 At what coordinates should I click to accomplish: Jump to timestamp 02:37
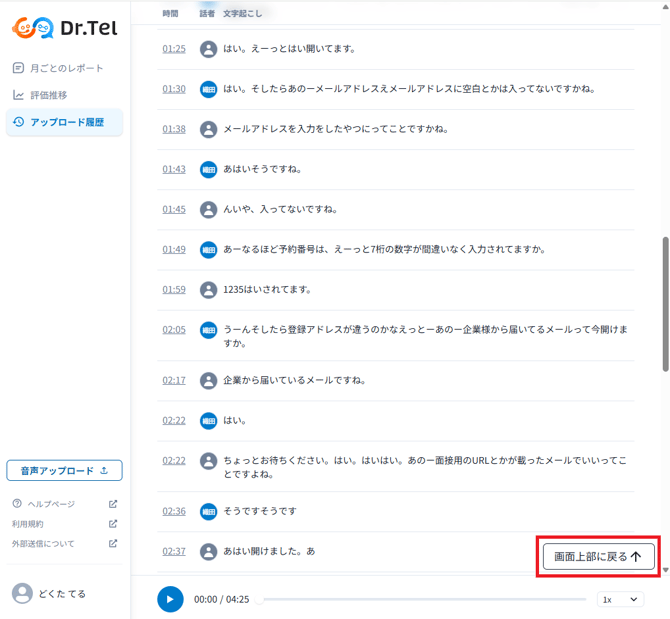click(x=174, y=551)
